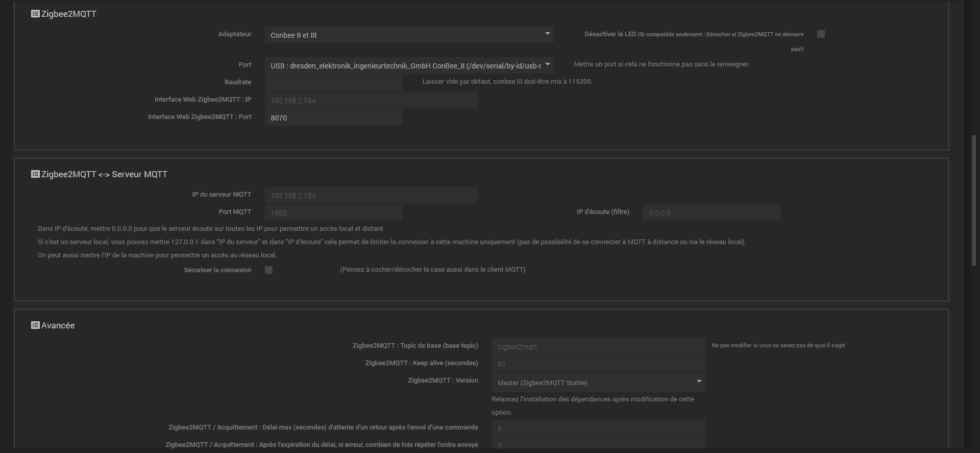Click the IP du serveur MQTT field
Image resolution: width=980 pixels, height=453 pixels.
tap(371, 195)
